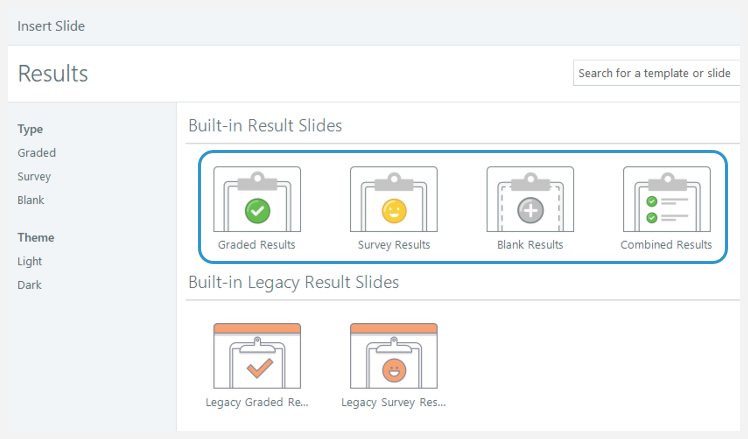Click the "Survey Results" caption text
Viewport: 748px width, 439px height.
coord(394,245)
